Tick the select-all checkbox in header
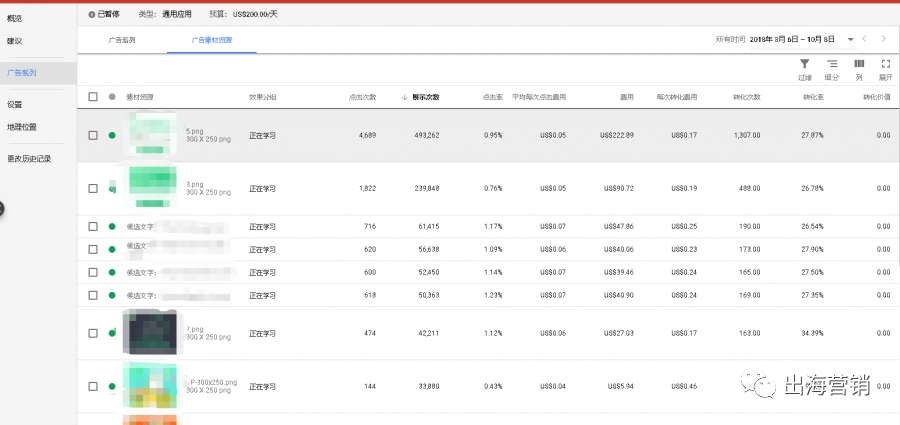900x425 pixels. click(93, 97)
